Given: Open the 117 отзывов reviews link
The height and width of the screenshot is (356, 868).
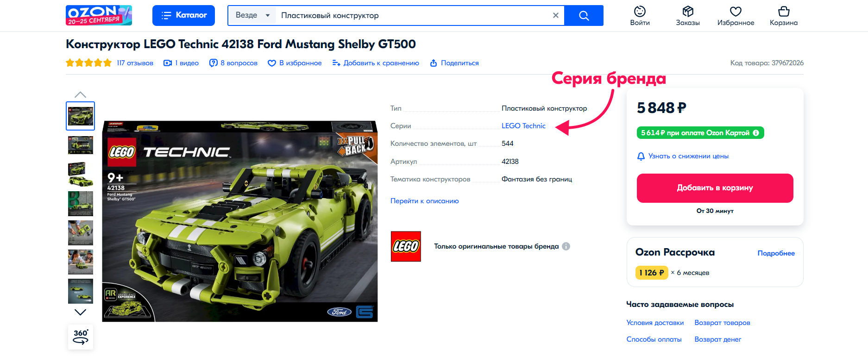Looking at the screenshot, I should click(x=135, y=63).
